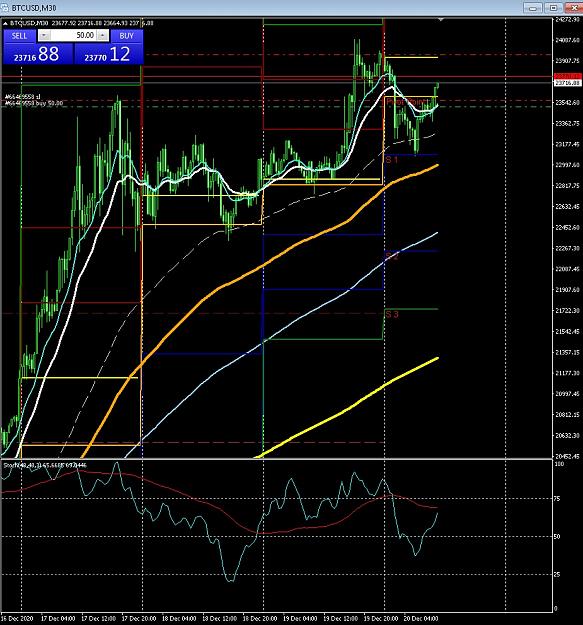Click the 'S 3' support label
This screenshot has width=583, height=625.
tap(392, 314)
